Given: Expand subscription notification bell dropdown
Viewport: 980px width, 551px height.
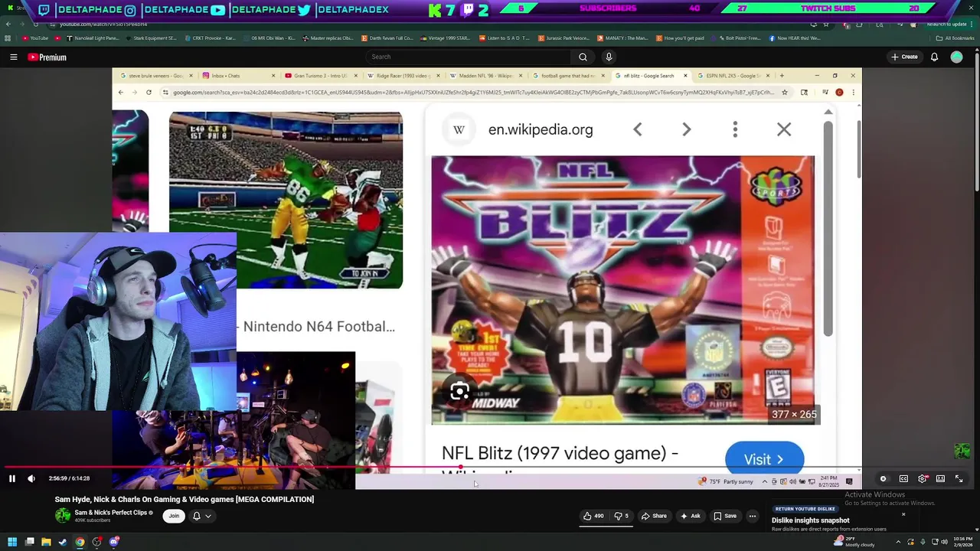Looking at the screenshot, I should click(201, 516).
